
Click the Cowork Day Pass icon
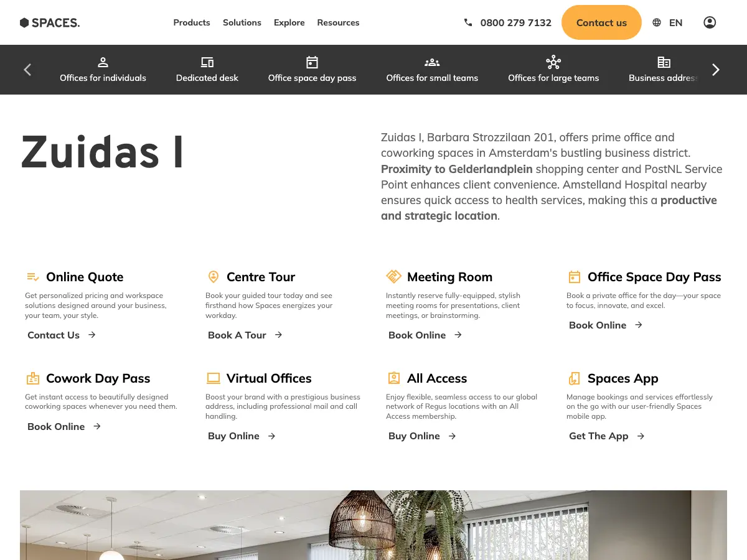pyautogui.click(x=33, y=378)
